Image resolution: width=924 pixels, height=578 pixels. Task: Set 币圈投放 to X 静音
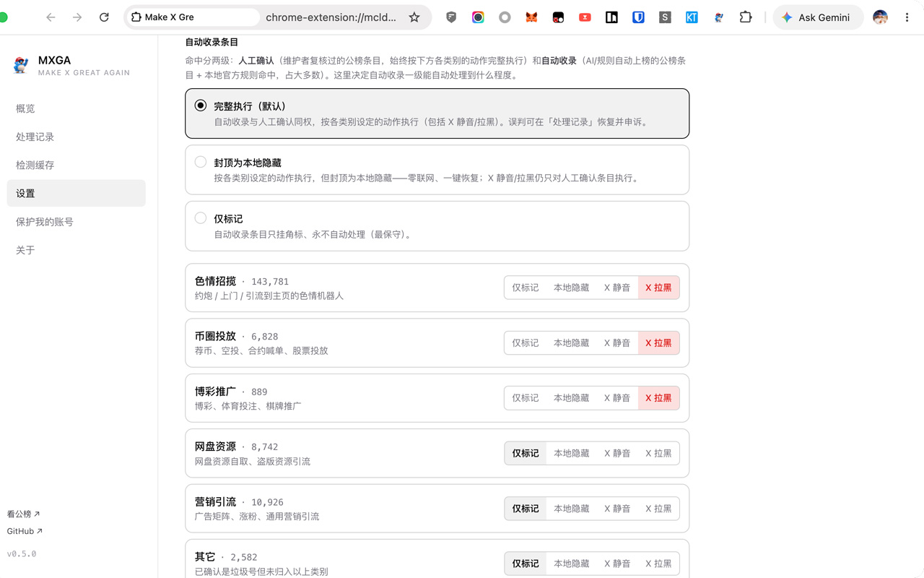coord(617,342)
